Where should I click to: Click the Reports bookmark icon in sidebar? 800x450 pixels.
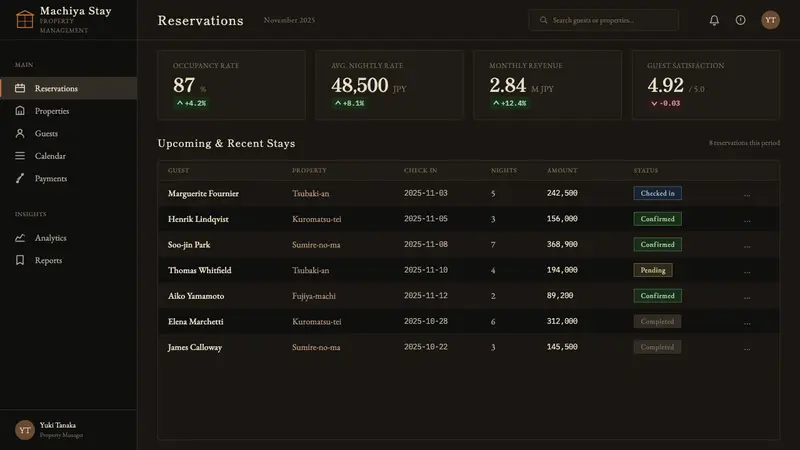pos(20,260)
